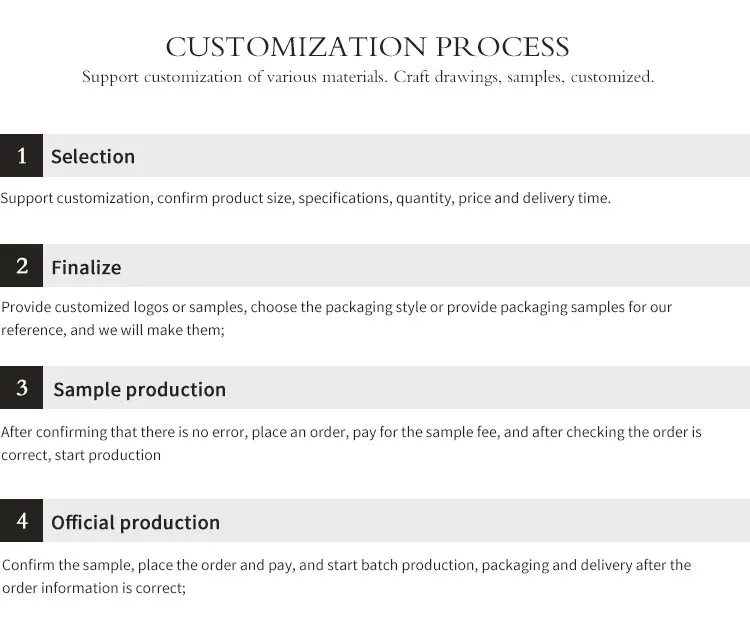750x642 pixels.
Task: Click the text about customized logos or samples
Action: (x=337, y=307)
